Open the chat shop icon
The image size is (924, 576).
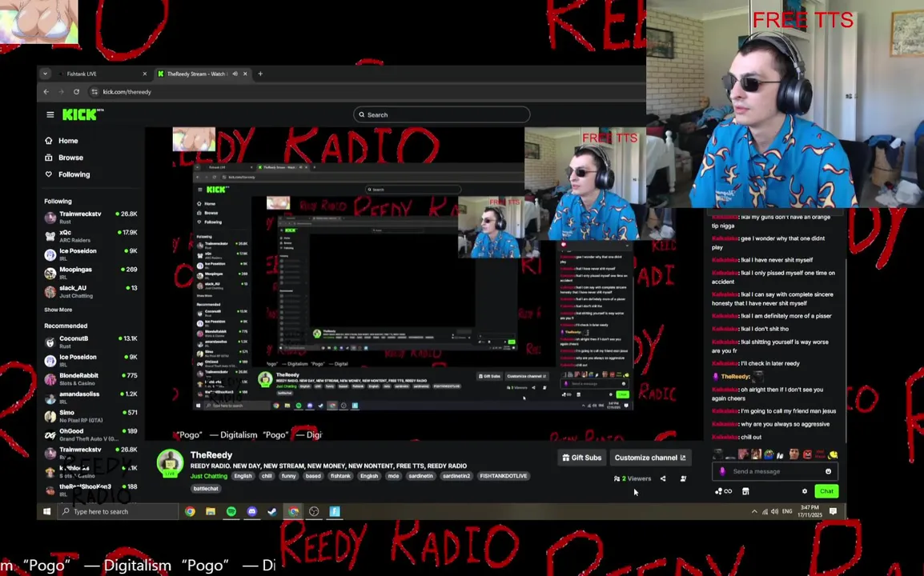coord(745,491)
